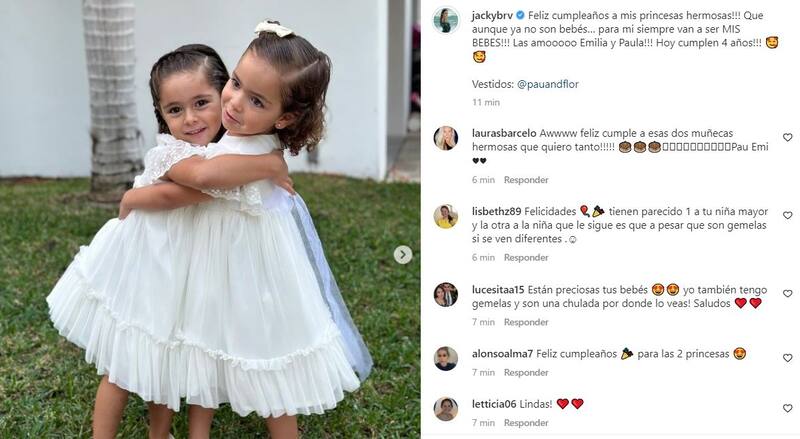This screenshot has height=439, width=800.
Task: Like alonsoalma7's birthday comment heart
Action: pyautogui.click(x=787, y=358)
